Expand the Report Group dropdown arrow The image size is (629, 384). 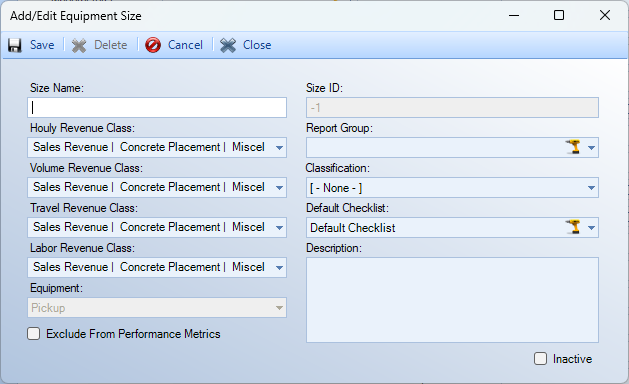(591, 148)
